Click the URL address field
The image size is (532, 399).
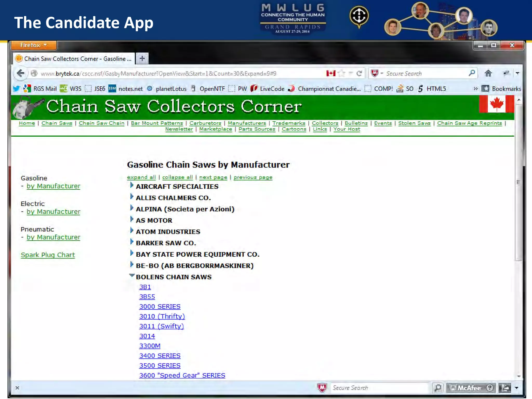point(182,74)
